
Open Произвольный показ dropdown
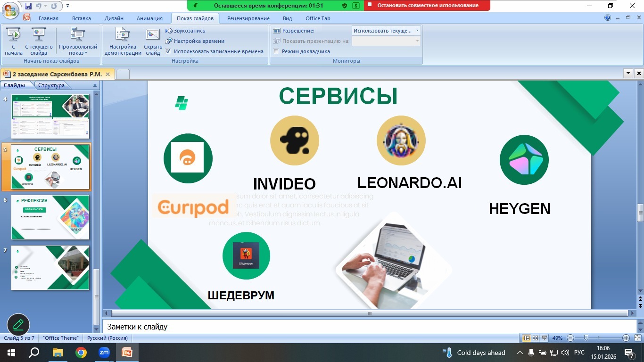click(78, 47)
